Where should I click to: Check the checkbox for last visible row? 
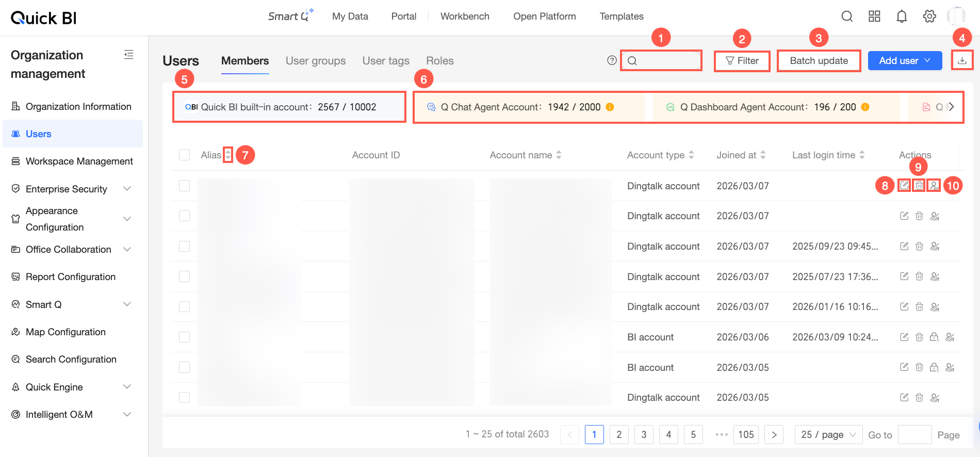pyautogui.click(x=184, y=397)
